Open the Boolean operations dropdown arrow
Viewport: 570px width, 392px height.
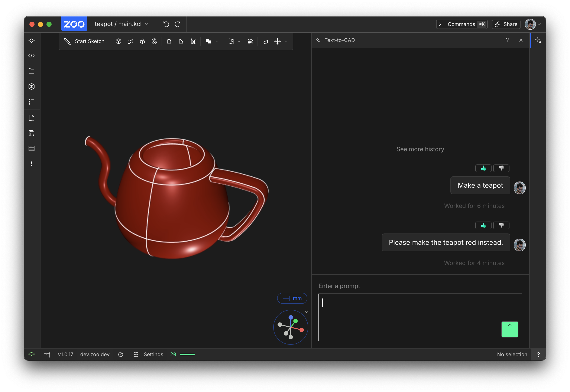pyautogui.click(x=216, y=42)
